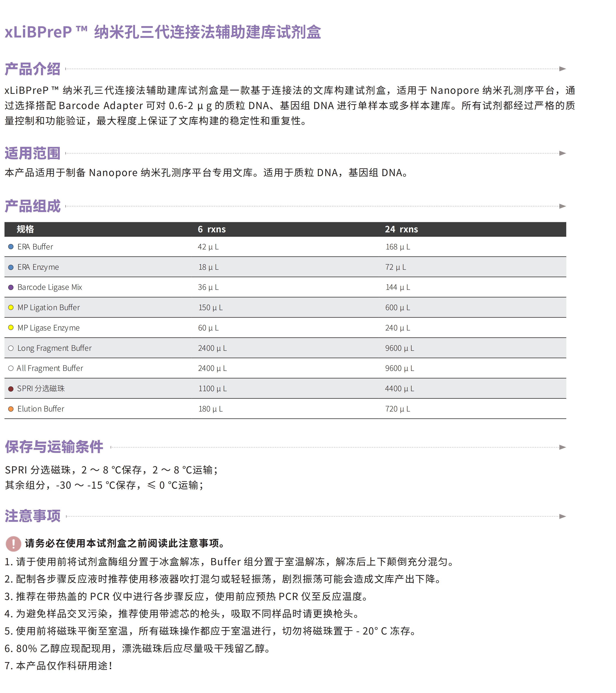Viewport: 616px width, 693px height.
Task: Click the 注意事项 section heading
Action: 32,516
